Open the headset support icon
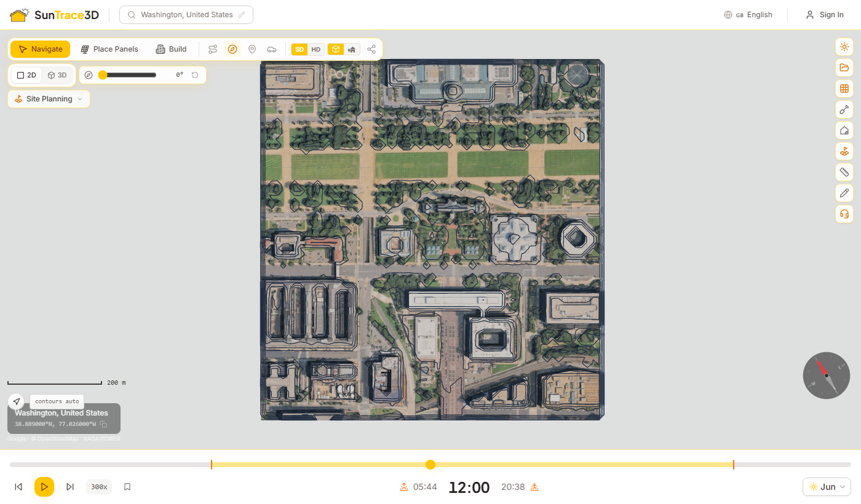The image size is (861, 504). tap(844, 214)
